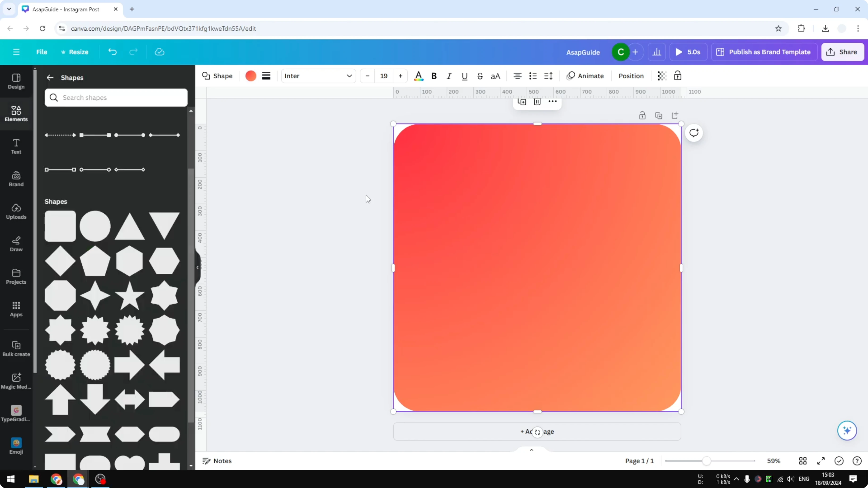Open the Design panel in sidebar
This screenshot has width=868, height=488.
(x=16, y=81)
